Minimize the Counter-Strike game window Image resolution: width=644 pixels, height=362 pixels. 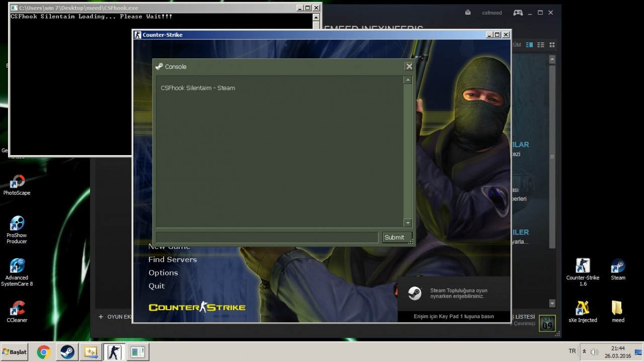coord(490,35)
